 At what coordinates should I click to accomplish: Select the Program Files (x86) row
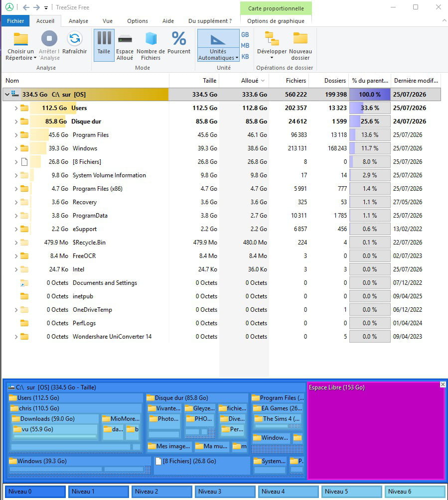221,189
